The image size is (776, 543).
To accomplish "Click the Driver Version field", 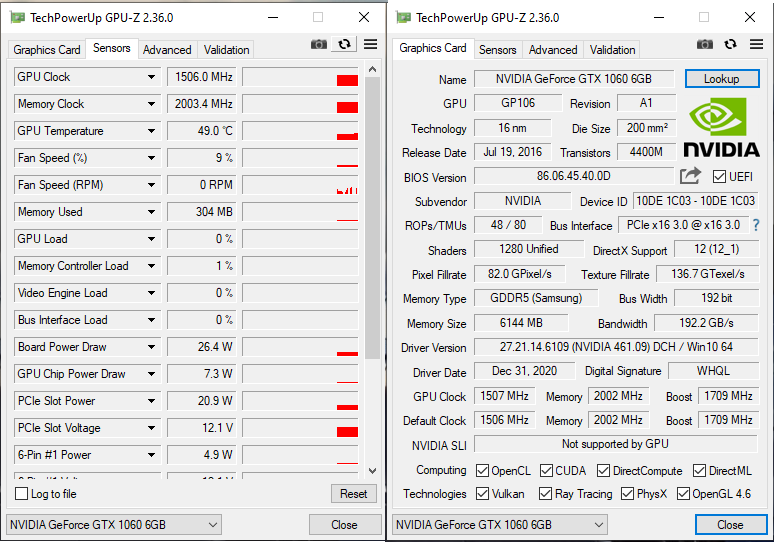I will point(616,347).
